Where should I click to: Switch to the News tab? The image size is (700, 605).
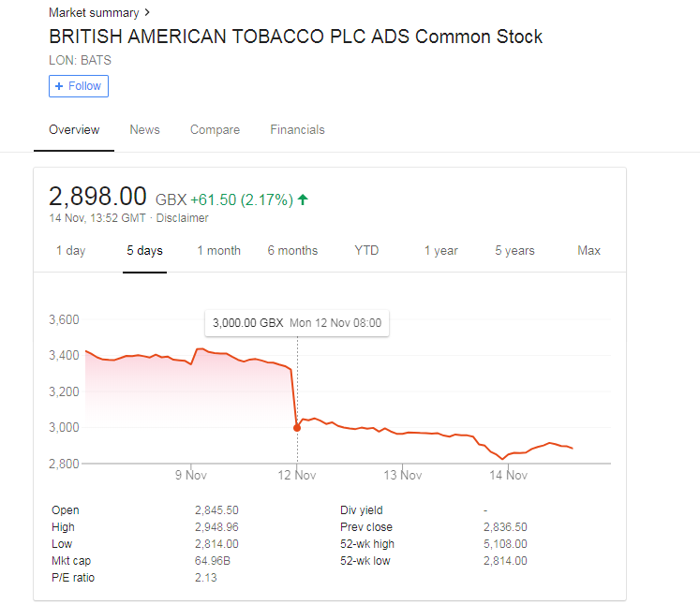coord(144,130)
